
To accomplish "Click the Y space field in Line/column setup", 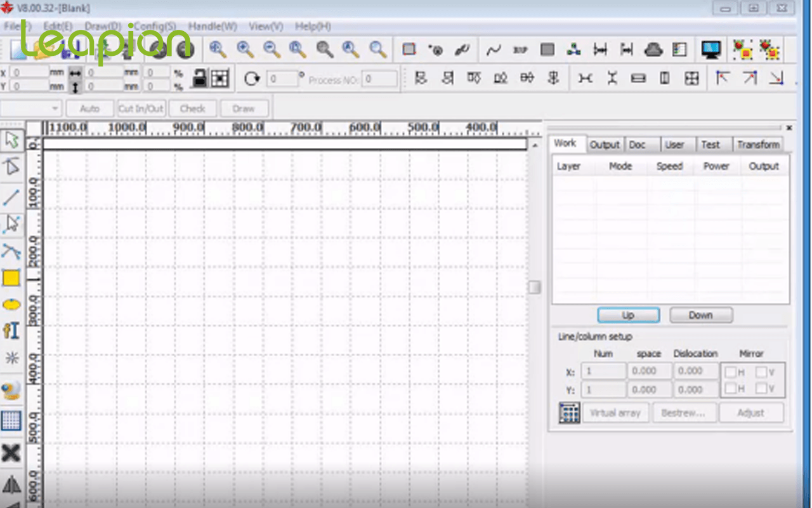I will click(x=649, y=389).
